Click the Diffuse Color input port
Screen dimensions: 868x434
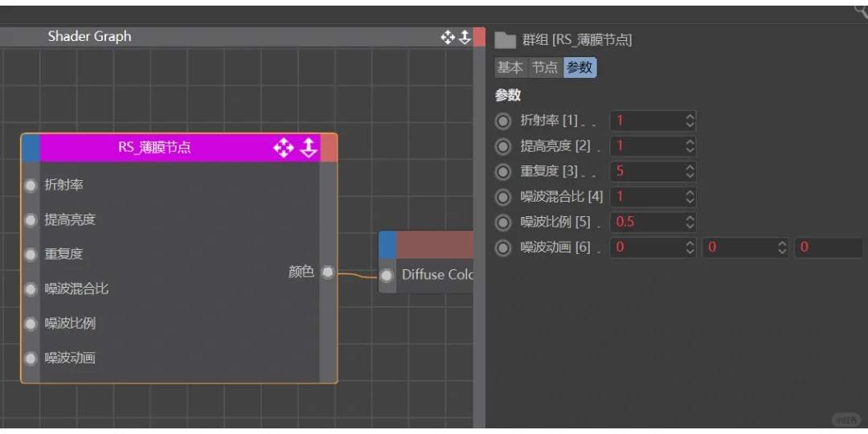(x=387, y=275)
